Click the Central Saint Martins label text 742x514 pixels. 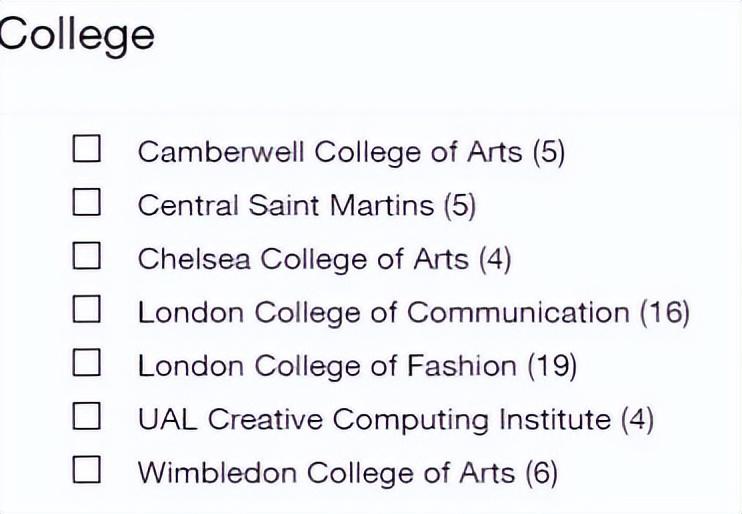pos(285,205)
